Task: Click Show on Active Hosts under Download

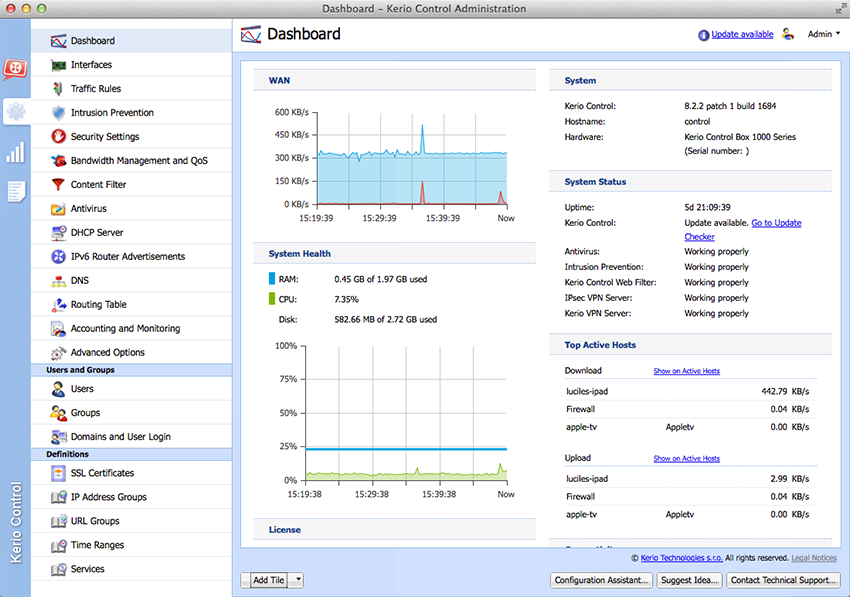Action: coord(686,371)
